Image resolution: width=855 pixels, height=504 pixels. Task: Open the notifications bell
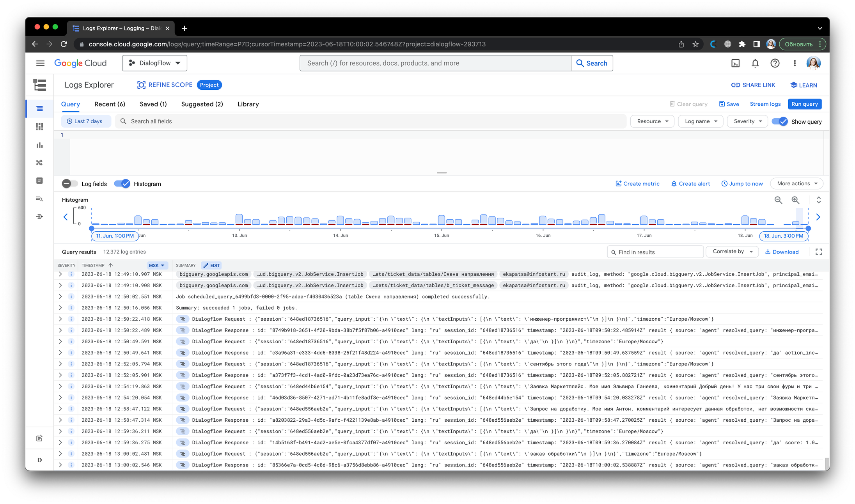tap(755, 63)
